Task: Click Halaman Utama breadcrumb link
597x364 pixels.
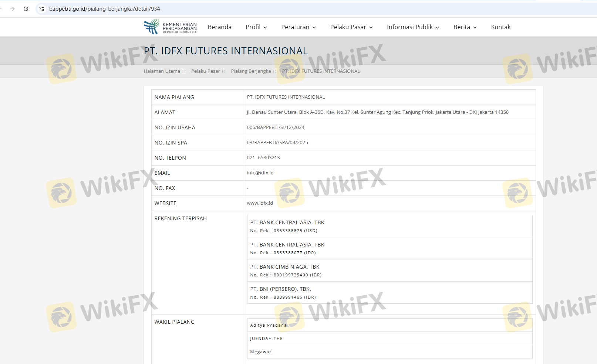Action: tap(162, 71)
